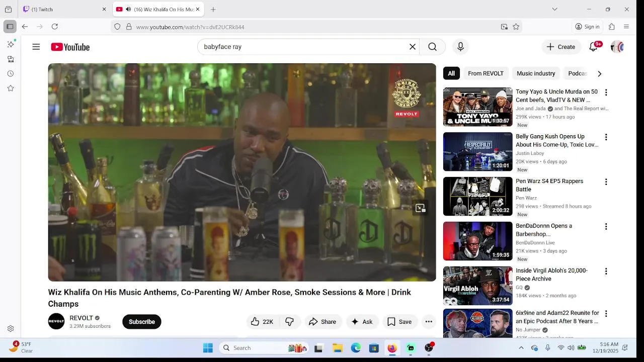Viewport: 644px width, 362px height.
Task: Sign in to Firefox account
Action: [x=587, y=27]
